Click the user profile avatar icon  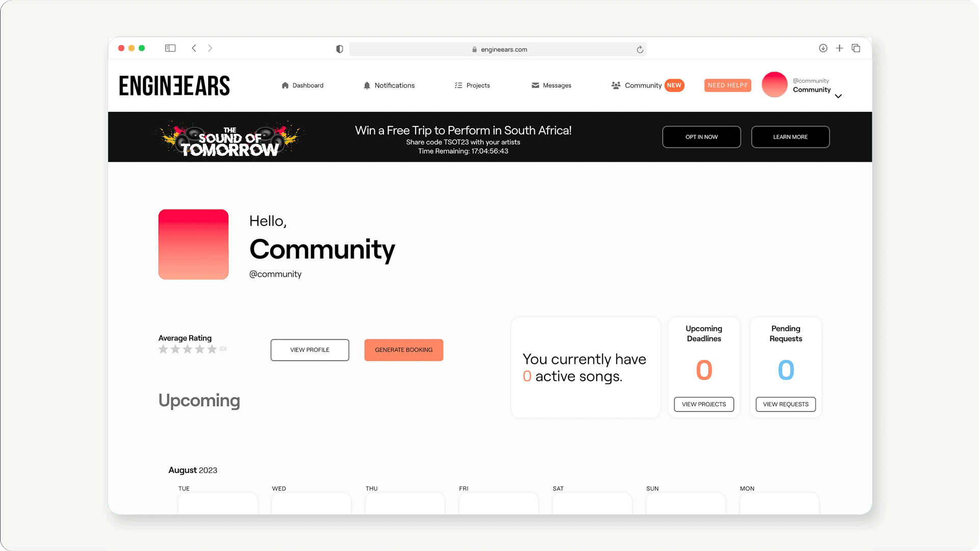[775, 85]
